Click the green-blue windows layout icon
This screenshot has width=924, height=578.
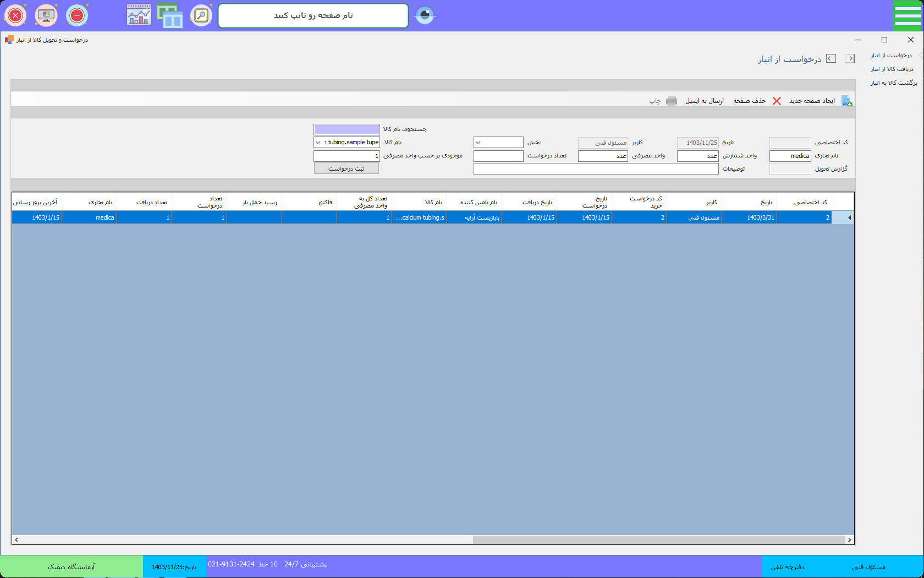click(170, 15)
